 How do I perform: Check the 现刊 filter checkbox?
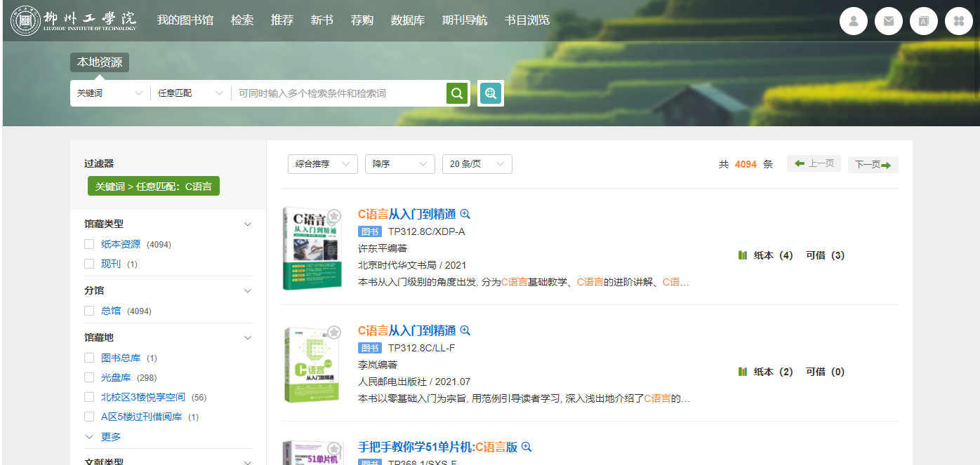[x=89, y=264]
